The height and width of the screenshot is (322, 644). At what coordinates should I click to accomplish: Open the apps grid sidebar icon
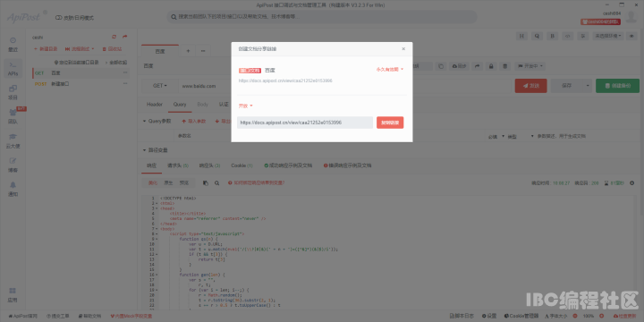[x=13, y=294]
